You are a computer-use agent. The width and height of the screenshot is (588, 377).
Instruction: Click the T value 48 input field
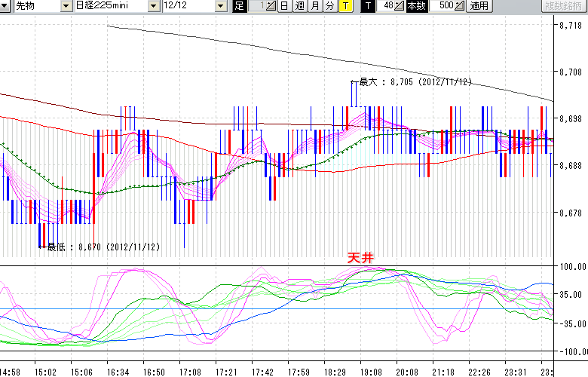coord(384,6)
